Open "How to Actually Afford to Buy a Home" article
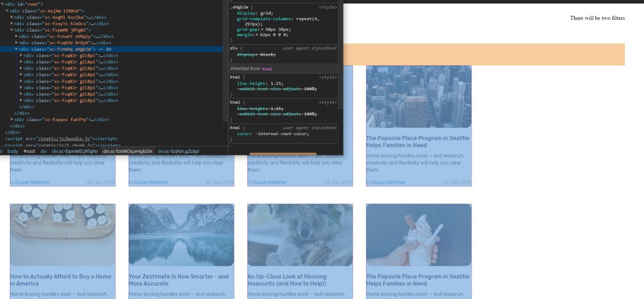 tap(61, 280)
